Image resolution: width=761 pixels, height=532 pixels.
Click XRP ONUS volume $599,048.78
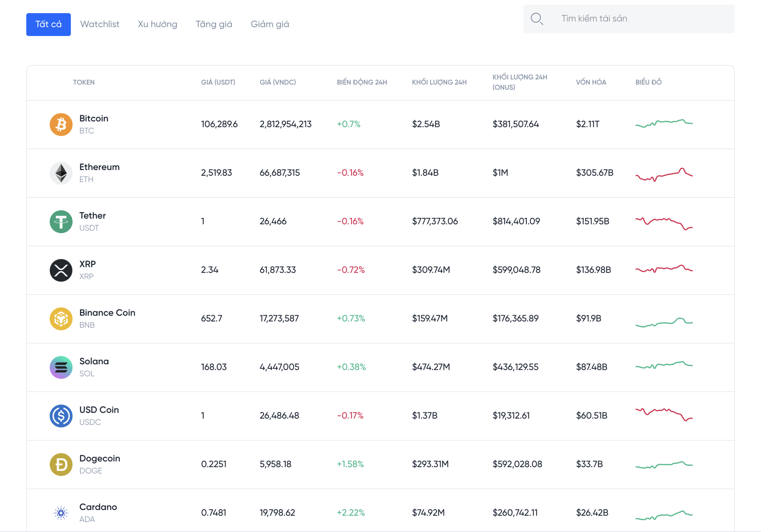pyautogui.click(x=516, y=270)
